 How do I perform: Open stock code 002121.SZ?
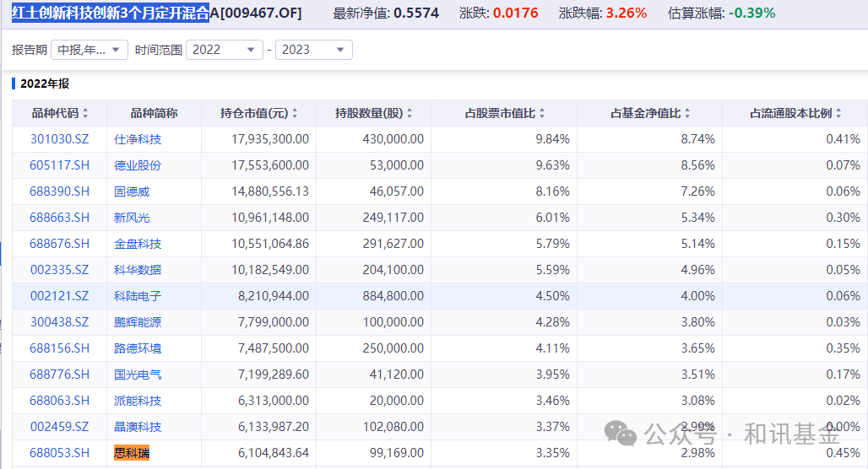(59, 296)
